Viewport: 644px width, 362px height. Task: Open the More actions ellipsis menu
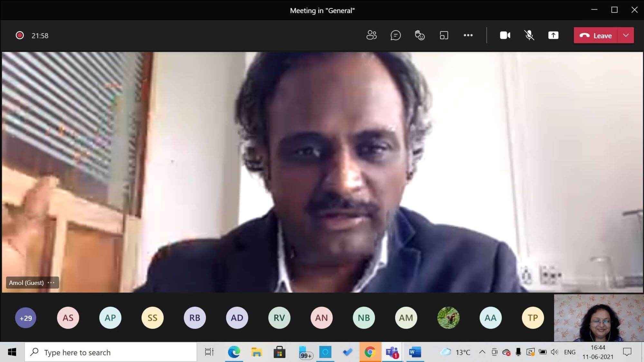468,35
